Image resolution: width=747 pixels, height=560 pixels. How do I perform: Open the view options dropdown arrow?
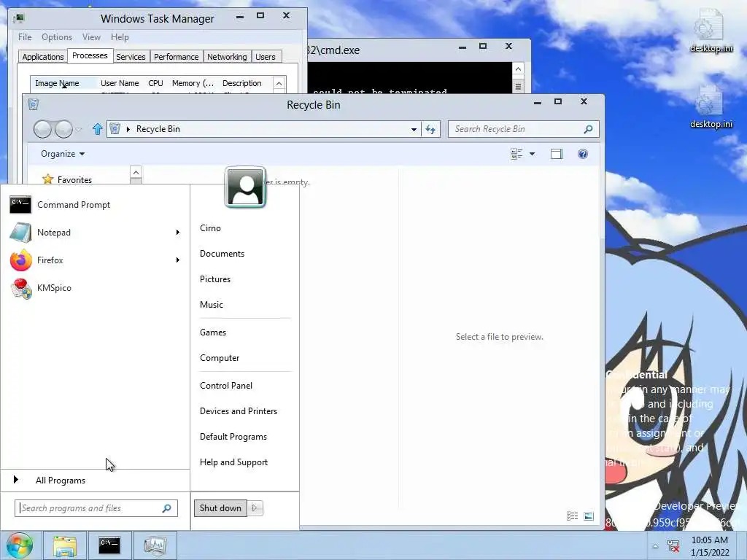tap(532, 154)
